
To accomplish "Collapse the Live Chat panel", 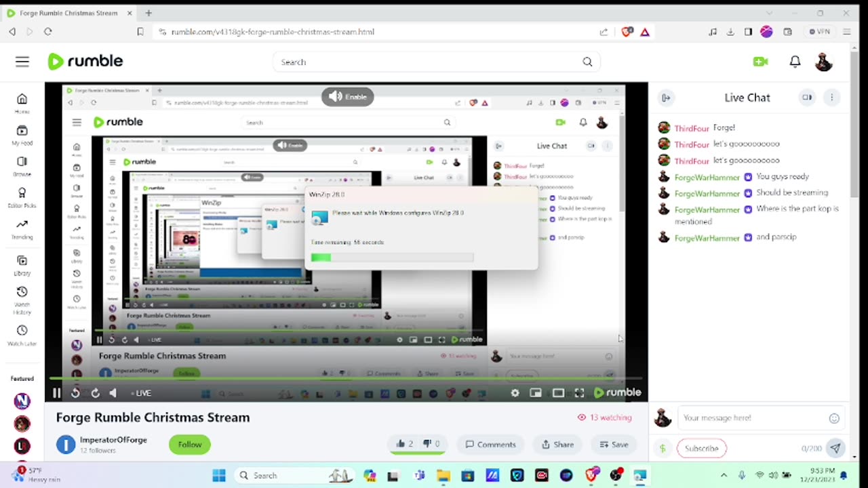I will point(666,98).
